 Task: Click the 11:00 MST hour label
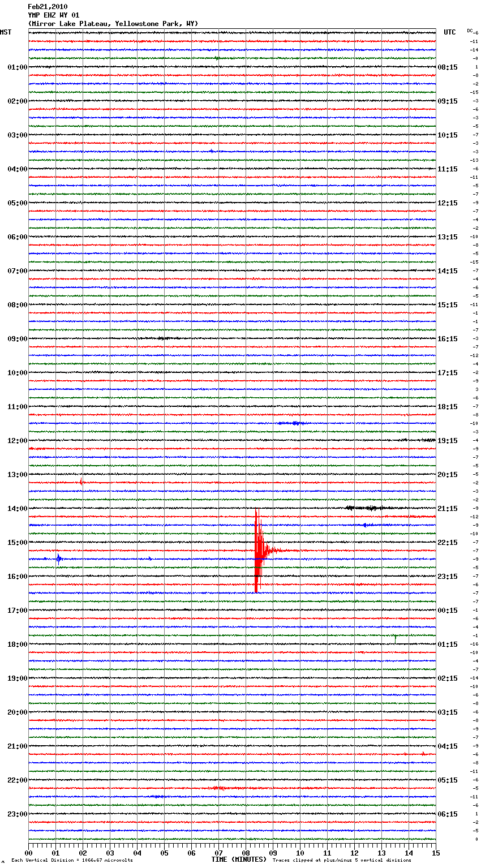(17, 407)
